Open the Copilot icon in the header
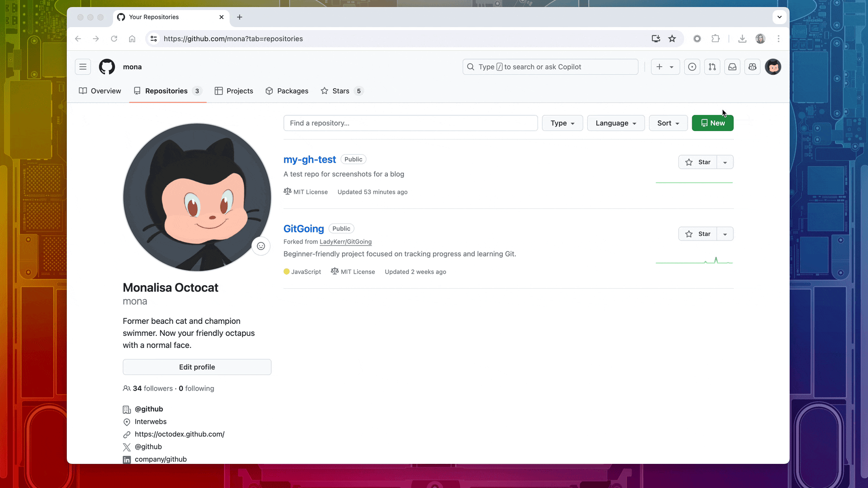Viewport: 868px width, 488px height. click(x=752, y=66)
